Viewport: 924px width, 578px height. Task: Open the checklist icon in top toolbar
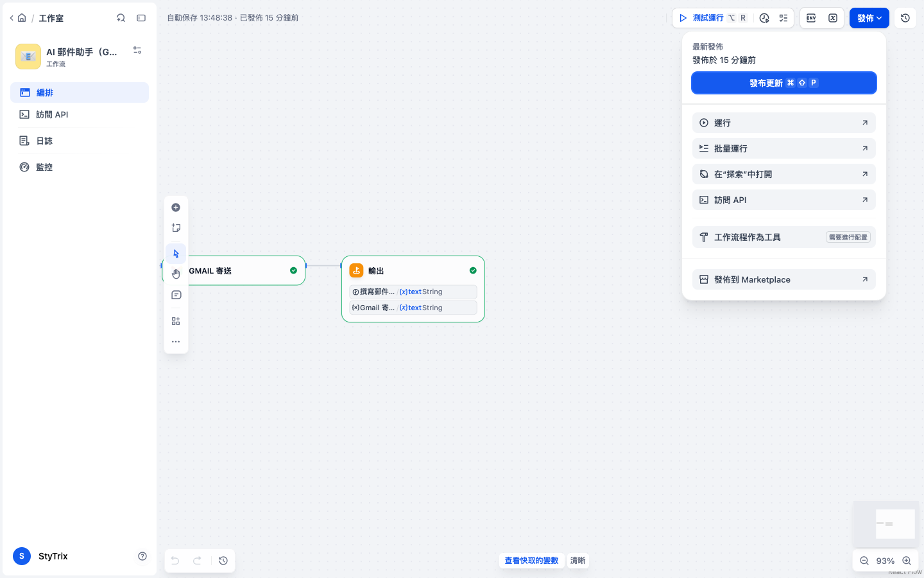[783, 18]
